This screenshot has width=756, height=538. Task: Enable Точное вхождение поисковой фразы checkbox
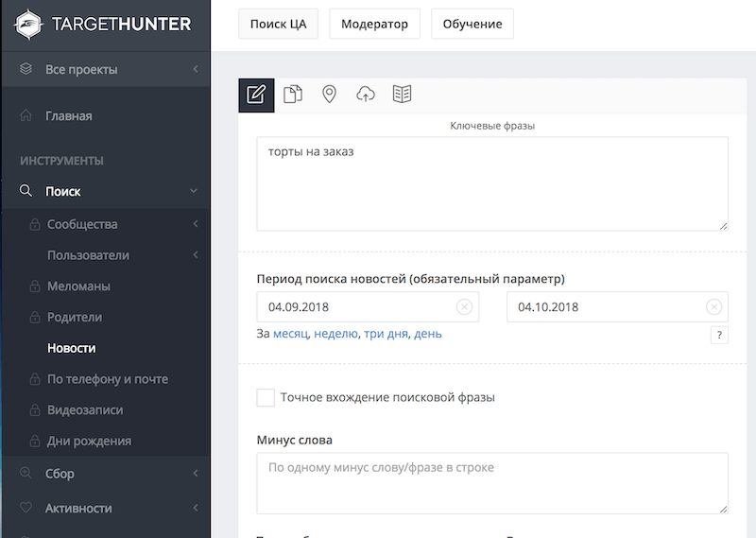[266, 398]
